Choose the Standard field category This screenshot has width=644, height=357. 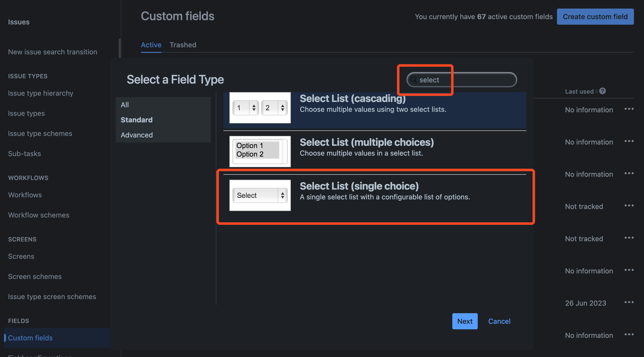[163, 120]
